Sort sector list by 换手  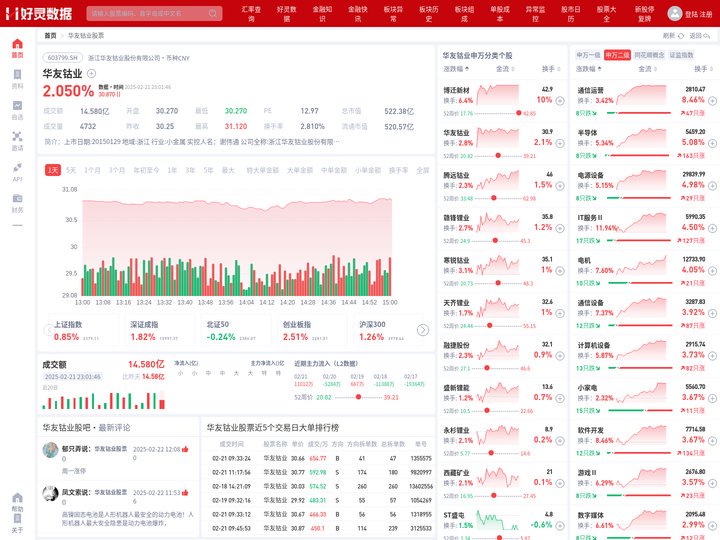703,69
